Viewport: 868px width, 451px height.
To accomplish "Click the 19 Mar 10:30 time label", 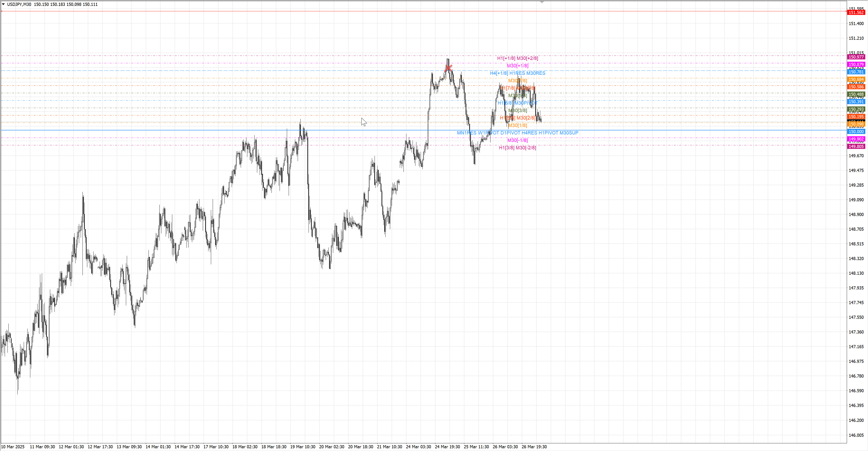I will pyautogui.click(x=303, y=447).
